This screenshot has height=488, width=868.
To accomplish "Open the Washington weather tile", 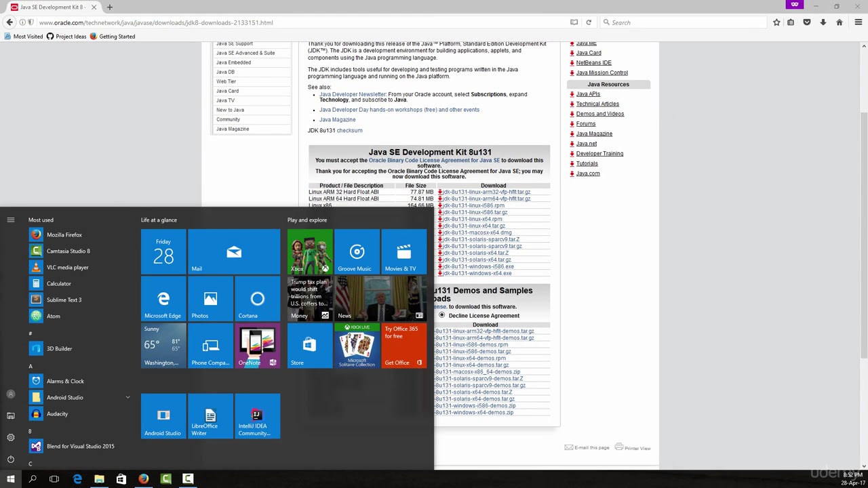I will (163, 345).
